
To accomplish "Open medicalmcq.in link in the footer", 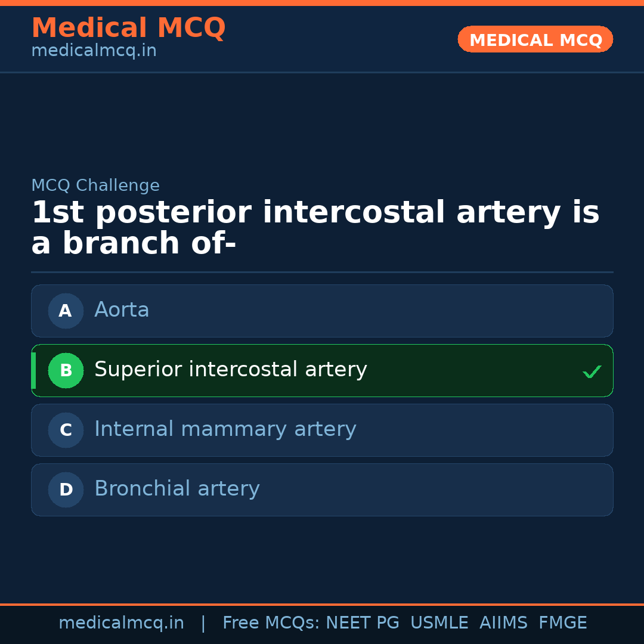I will tap(121, 623).
